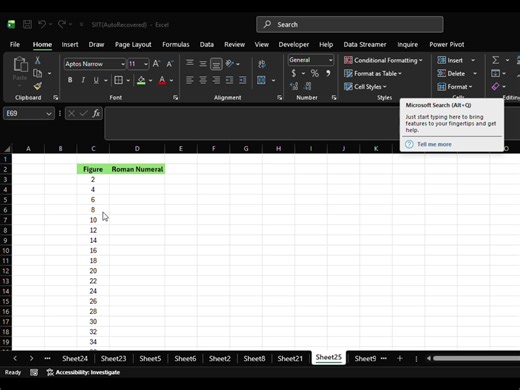
Task: Click the Copy icon in Clipboard group
Action: tap(37, 73)
